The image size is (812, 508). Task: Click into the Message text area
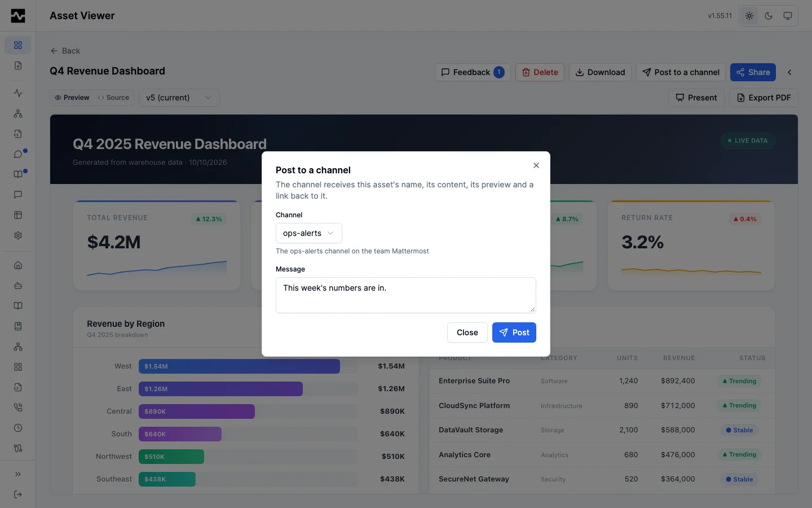(405, 295)
